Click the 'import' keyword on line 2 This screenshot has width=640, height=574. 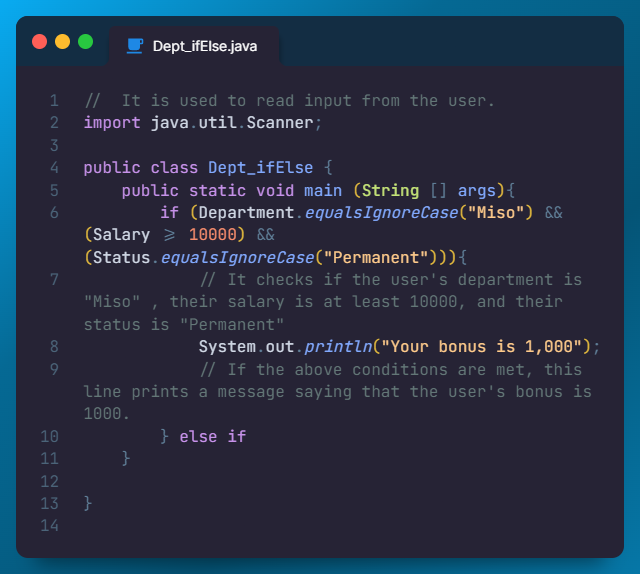click(x=112, y=123)
